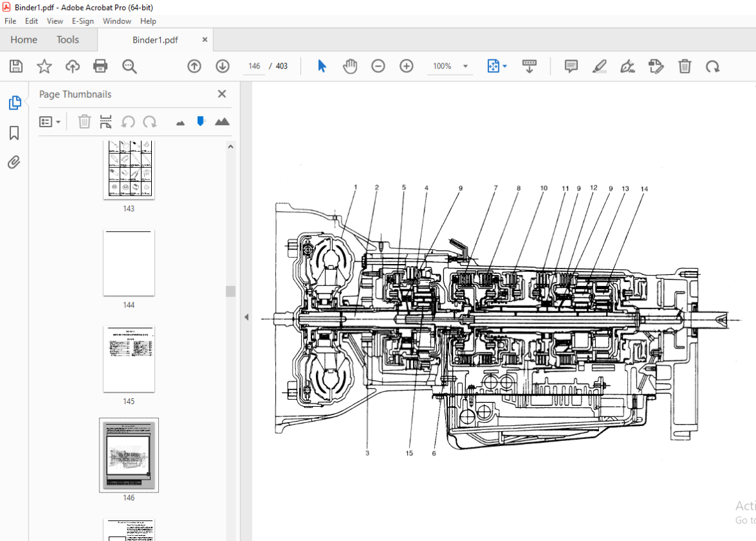Click the blue marker slider in thumbnail size control
This screenshot has height=541, width=756.
click(201, 121)
